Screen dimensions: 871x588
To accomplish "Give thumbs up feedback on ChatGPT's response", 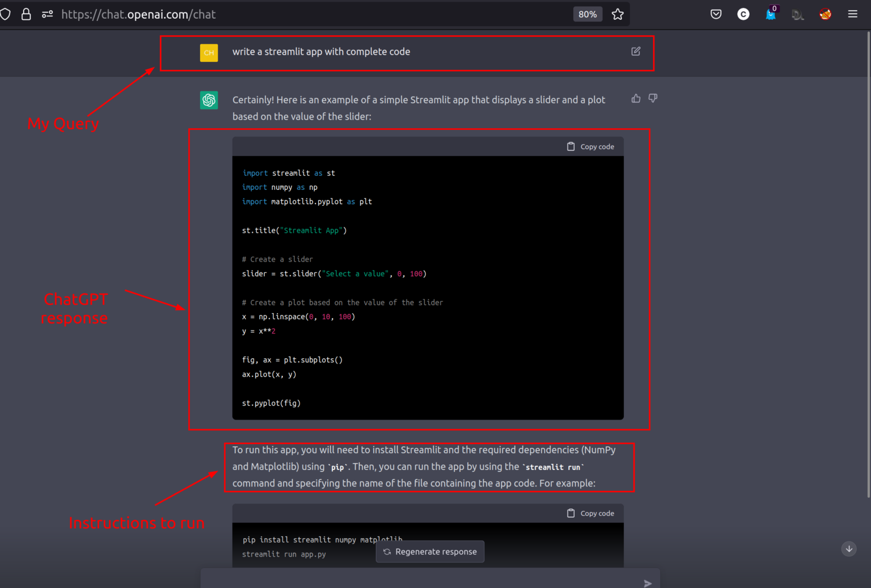I will coord(635,98).
